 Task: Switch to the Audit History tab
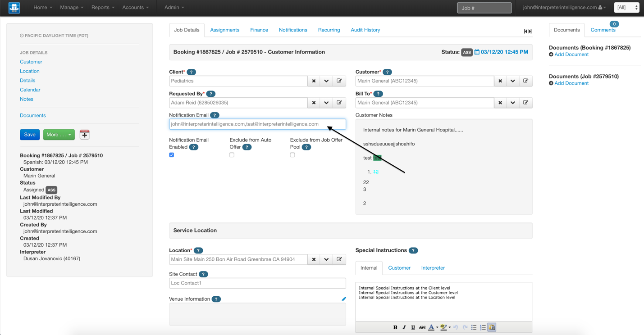pos(365,30)
